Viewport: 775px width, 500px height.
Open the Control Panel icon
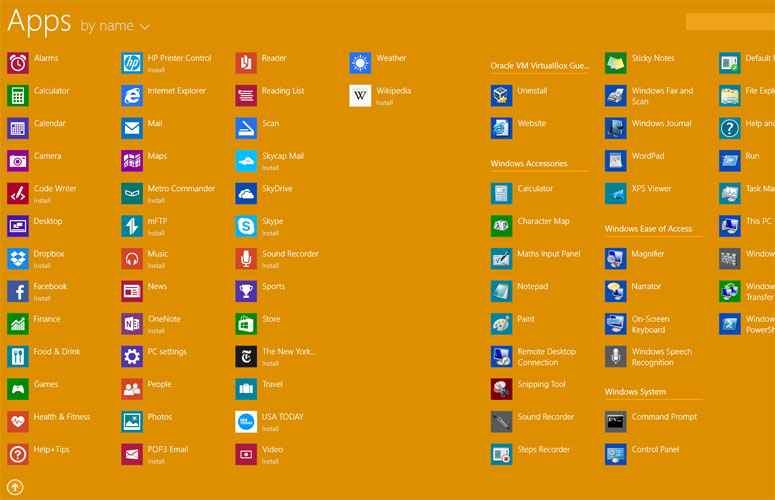click(x=616, y=455)
